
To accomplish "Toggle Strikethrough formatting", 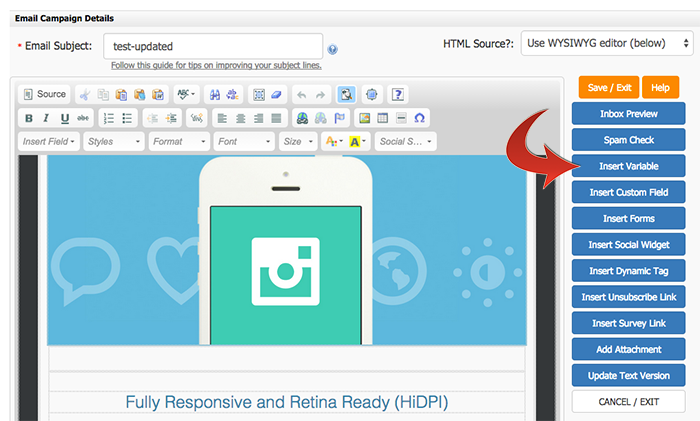I will [83, 118].
